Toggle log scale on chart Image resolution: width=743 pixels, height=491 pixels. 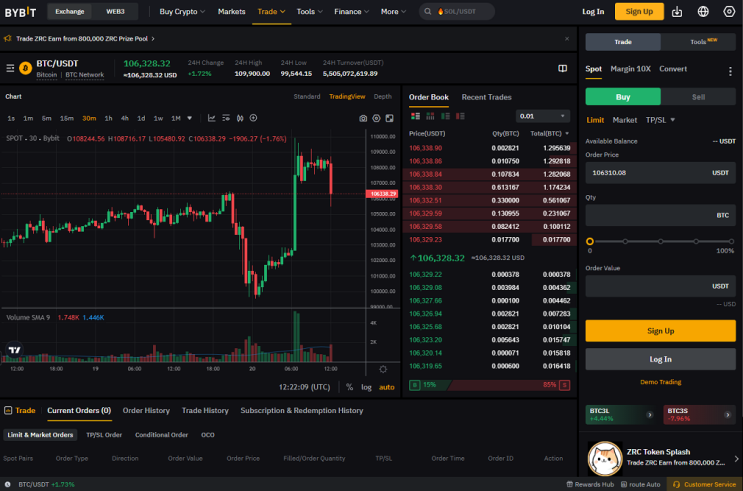click(366, 387)
